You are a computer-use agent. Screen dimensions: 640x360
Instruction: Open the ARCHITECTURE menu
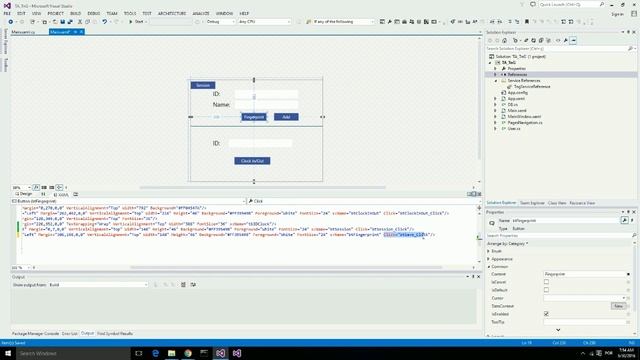pos(172,13)
